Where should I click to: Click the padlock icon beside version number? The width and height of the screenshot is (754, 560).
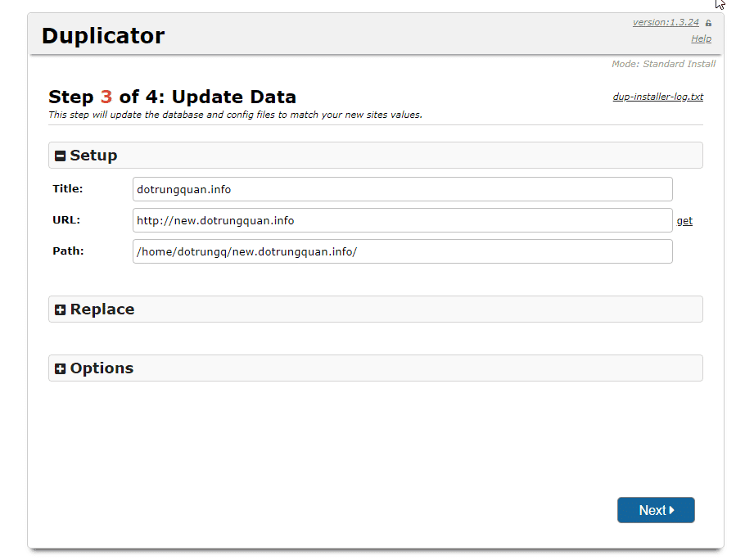[709, 22]
